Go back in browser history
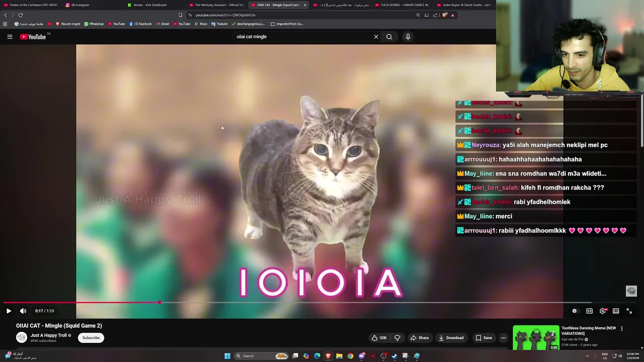644x362 pixels. tap(6, 15)
